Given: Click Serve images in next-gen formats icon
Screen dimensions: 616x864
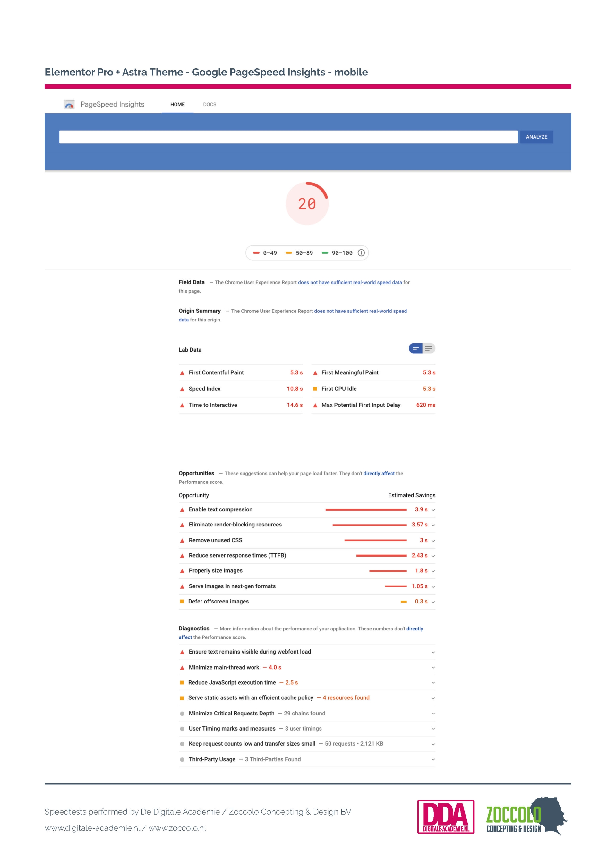Looking at the screenshot, I should click(182, 586).
